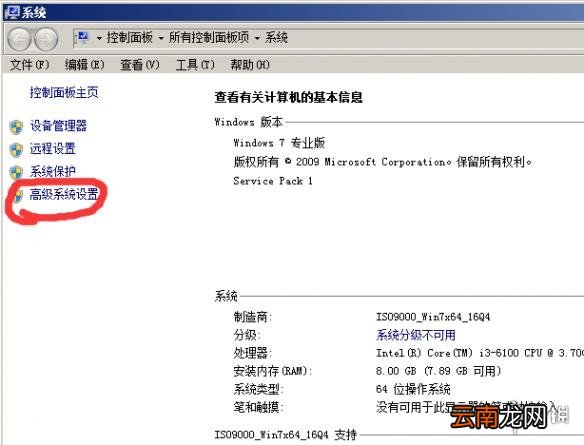The width and height of the screenshot is (584, 445).
Task: Open the 帮助(H) menu
Action: point(250,65)
